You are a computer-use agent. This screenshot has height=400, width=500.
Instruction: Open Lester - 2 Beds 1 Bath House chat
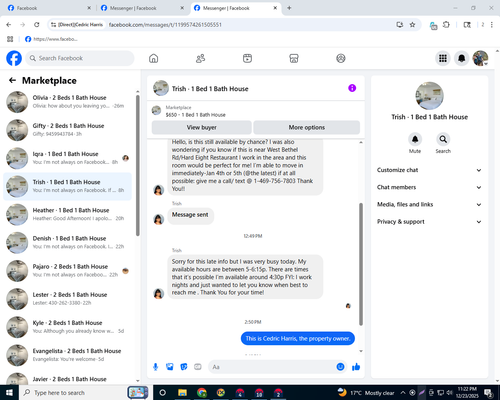67,299
